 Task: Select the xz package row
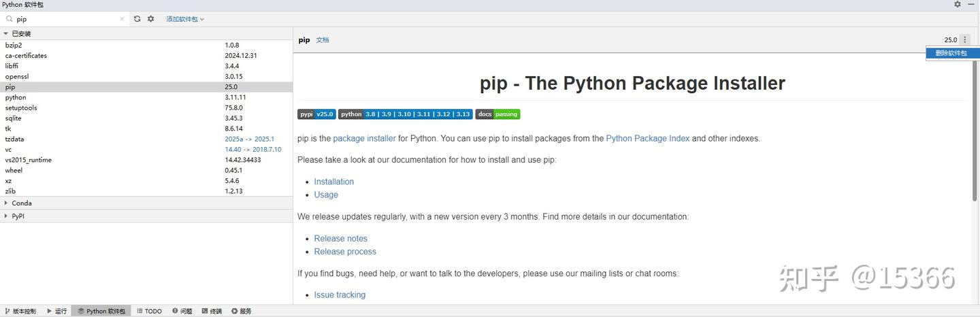(x=146, y=181)
